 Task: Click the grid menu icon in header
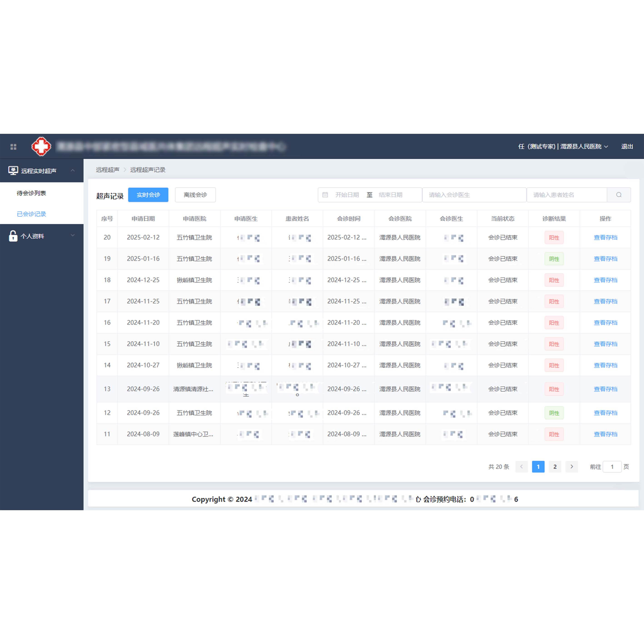click(13, 147)
